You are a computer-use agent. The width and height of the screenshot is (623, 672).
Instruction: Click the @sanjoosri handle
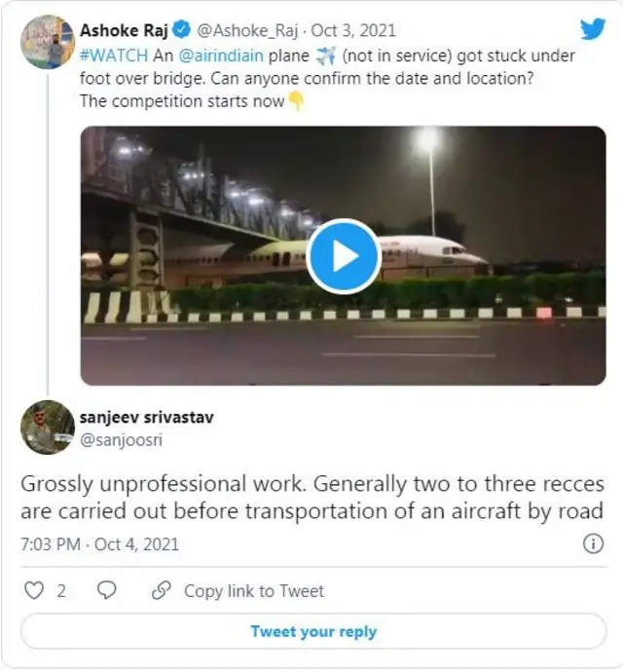coord(122,440)
